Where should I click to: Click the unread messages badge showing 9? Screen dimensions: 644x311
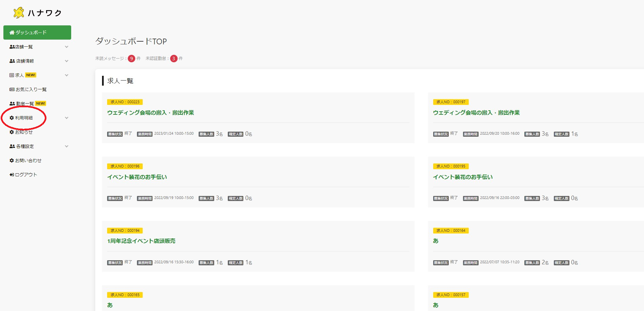(x=132, y=59)
